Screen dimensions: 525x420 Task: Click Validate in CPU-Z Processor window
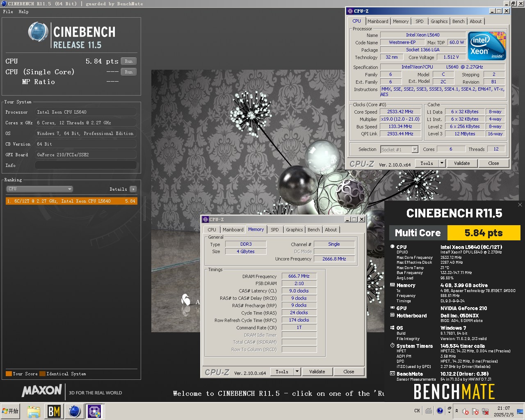[x=462, y=163]
